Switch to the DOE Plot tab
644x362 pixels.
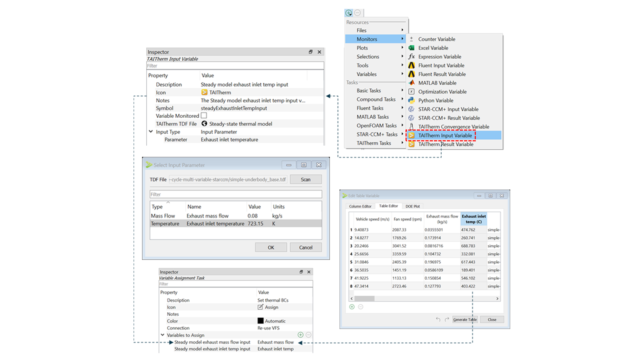pyautogui.click(x=412, y=206)
